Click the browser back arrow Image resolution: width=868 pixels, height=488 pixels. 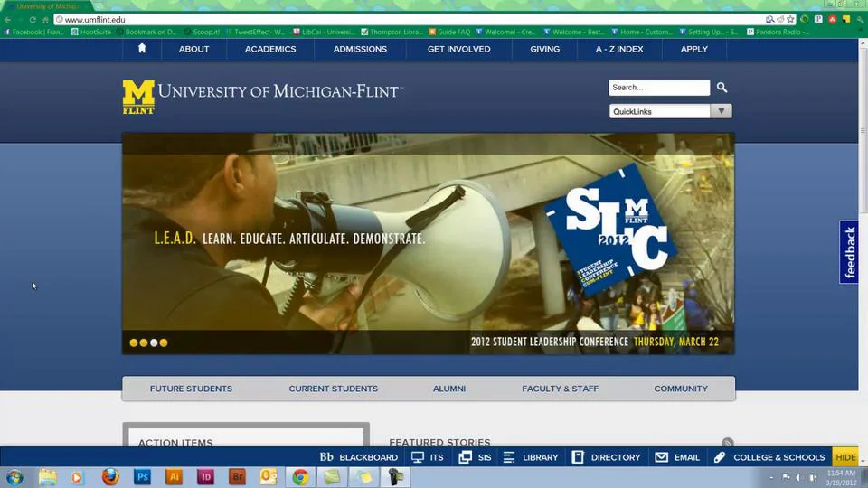[x=7, y=19]
